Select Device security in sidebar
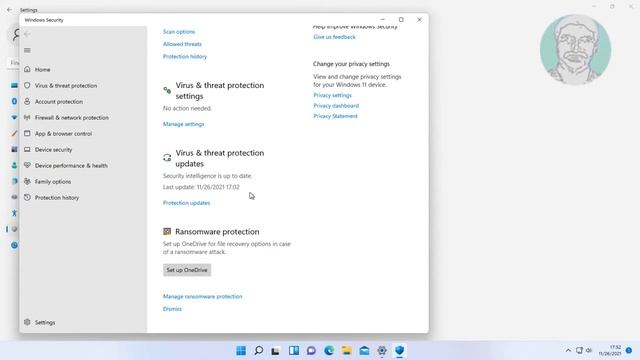Image resolution: width=640 pixels, height=360 pixels. (53, 150)
